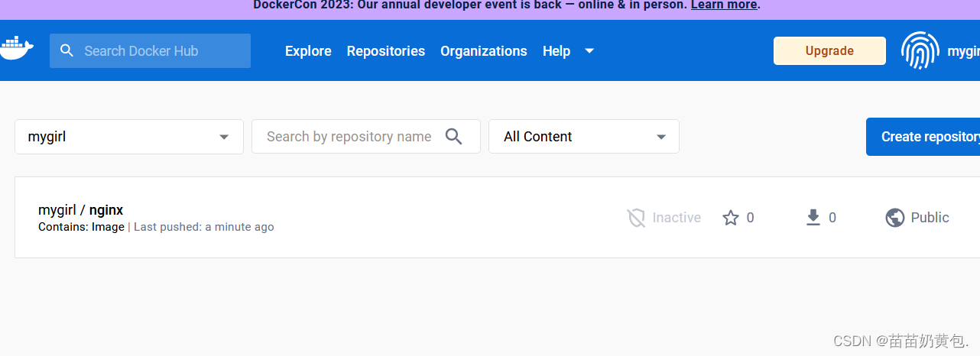Screen dimensions: 980x356
Task: Click the mygirl username in the header
Action: tap(963, 51)
